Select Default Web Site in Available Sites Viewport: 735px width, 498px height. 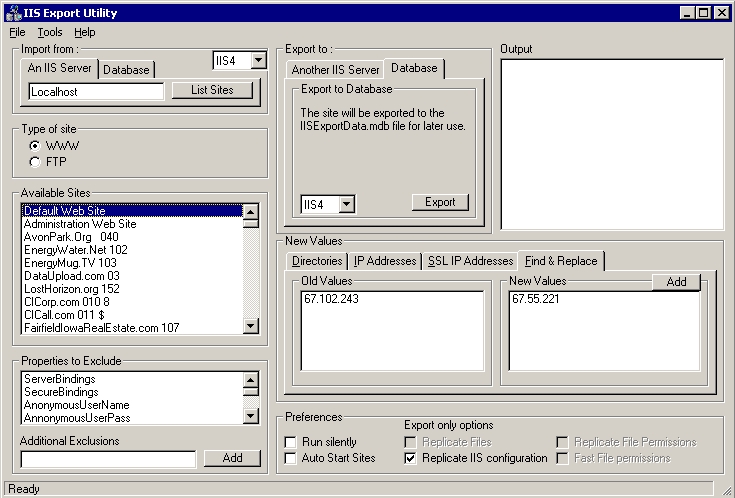(x=132, y=211)
